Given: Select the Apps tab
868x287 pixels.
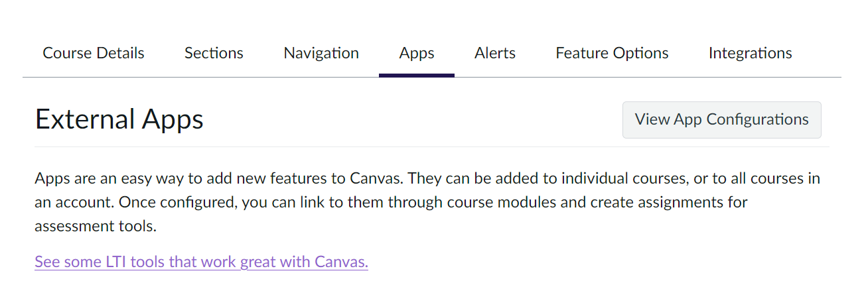Looking at the screenshot, I should (417, 53).
